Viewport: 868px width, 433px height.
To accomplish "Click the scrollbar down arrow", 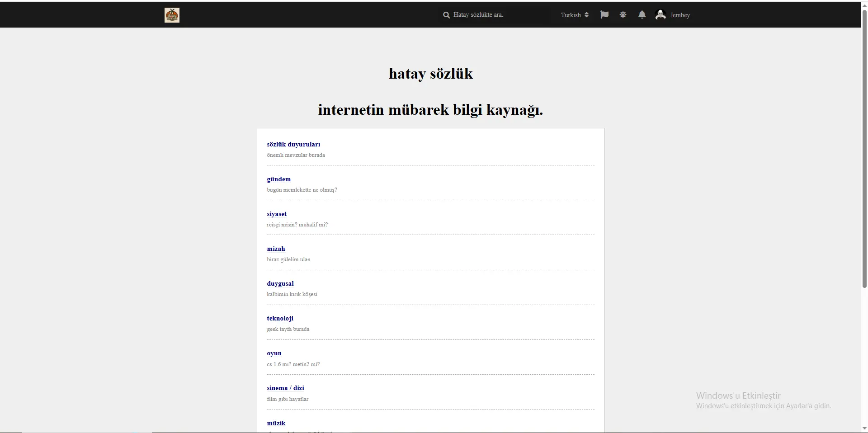I will tap(864, 428).
